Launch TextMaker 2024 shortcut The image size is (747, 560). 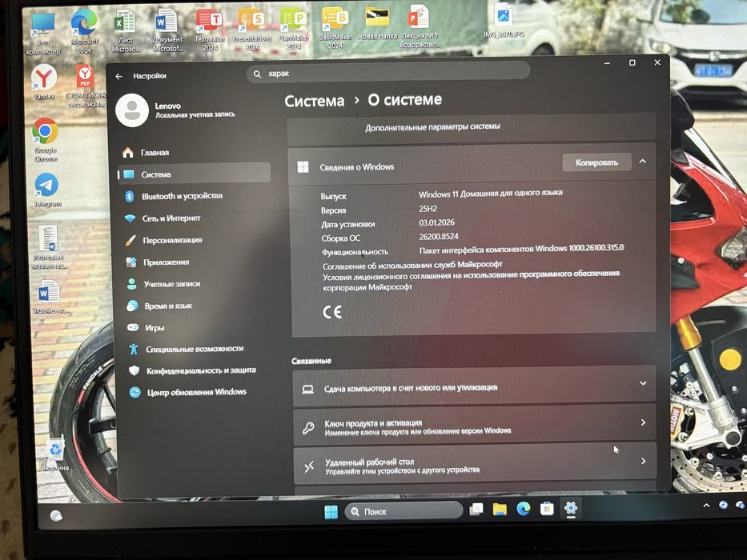tap(210, 30)
